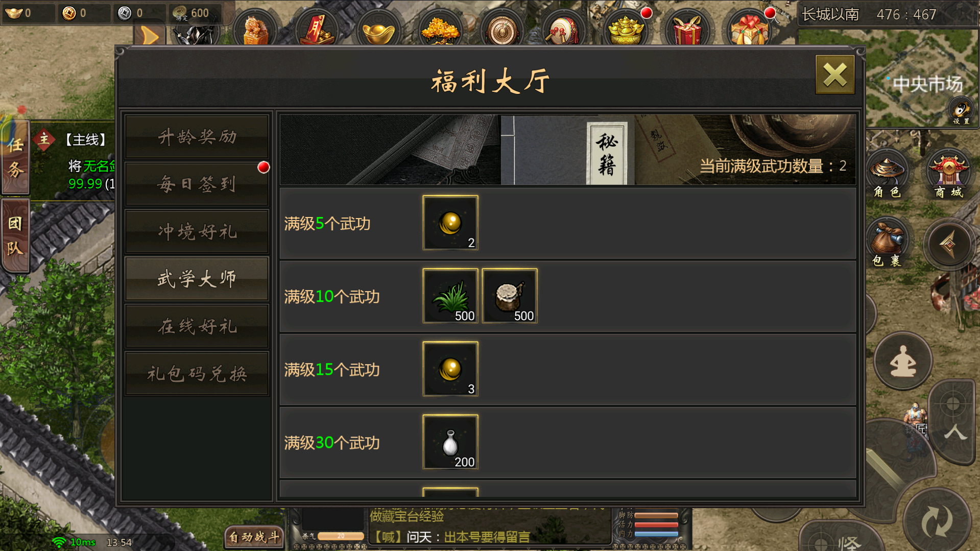Image resolution: width=980 pixels, height=551 pixels.
Task: Click the white vase reward of 200
Action: (450, 442)
